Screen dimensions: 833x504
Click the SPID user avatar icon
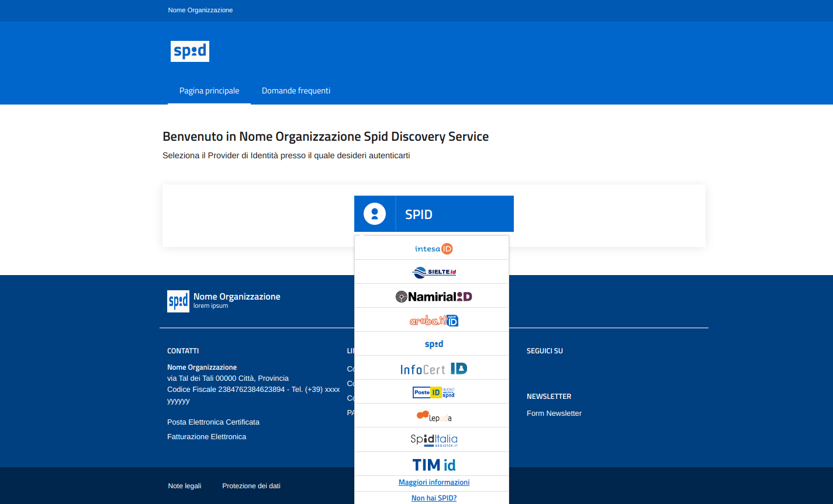click(x=375, y=214)
